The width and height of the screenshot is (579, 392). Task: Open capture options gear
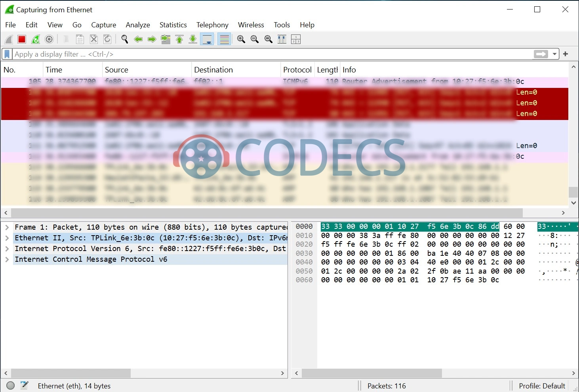49,39
